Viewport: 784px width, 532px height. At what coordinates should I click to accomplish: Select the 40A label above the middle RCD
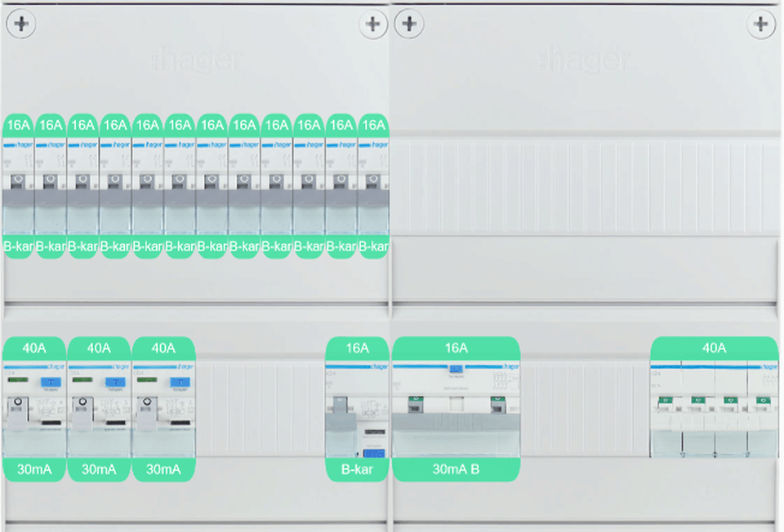[99, 348]
